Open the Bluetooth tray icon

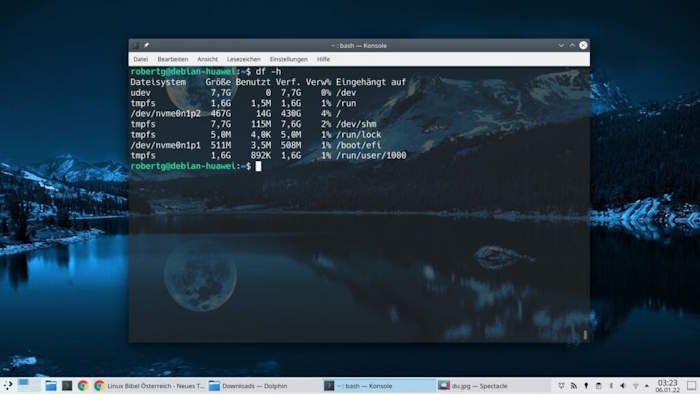[x=611, y=386]
